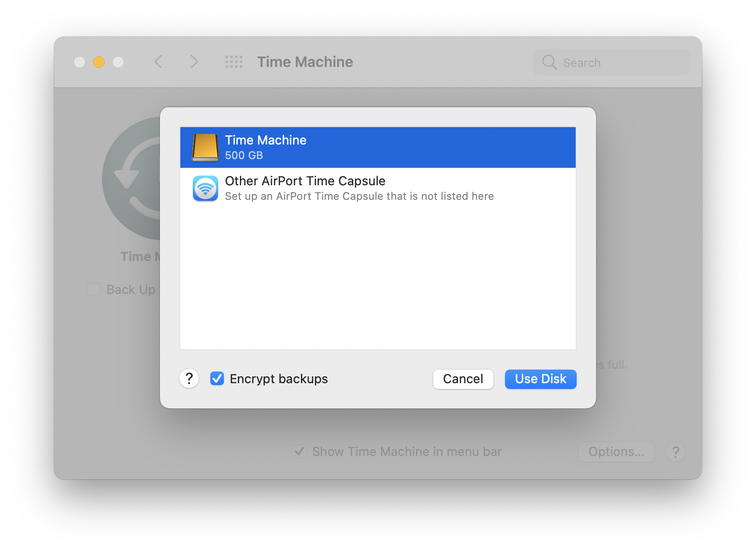Focus the Search field in the toolbar
This screenshot has width=756, height=551.
(611, 62)
